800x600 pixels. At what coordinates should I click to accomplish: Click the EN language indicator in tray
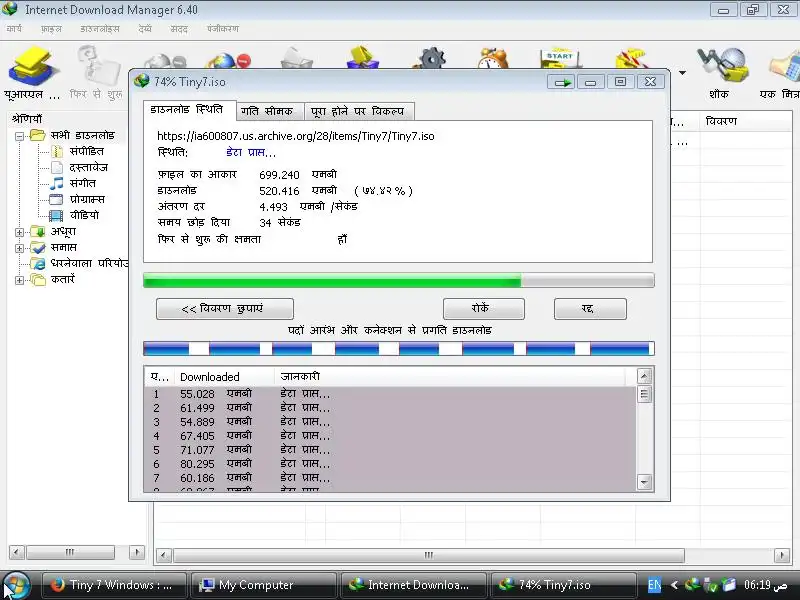click(654, 585)
